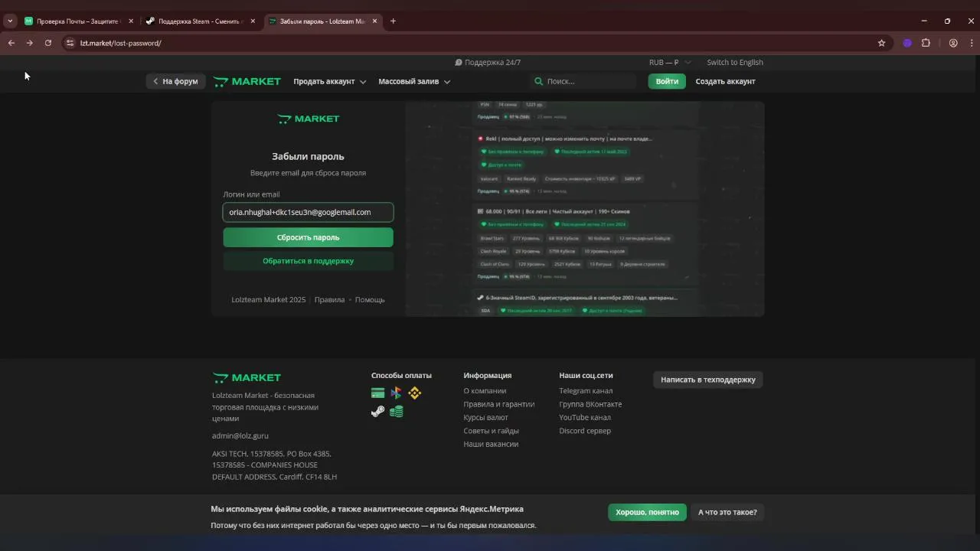
Task: Accept cookies with Хорошо, понятно
Action: pos(647,512)
